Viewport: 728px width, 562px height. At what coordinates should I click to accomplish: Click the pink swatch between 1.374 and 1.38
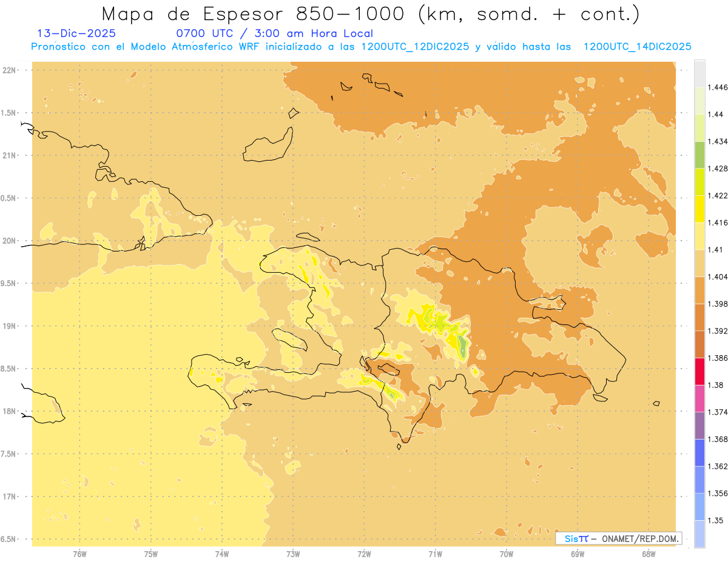click(699, 398)
